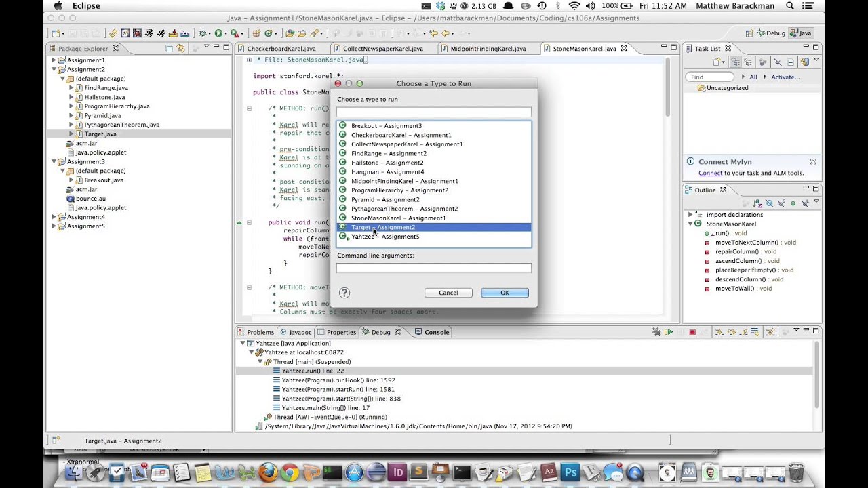This screenshot has width=868, height=488.
Task: Open Photoshop from the Dock
Action: [570, 472]
